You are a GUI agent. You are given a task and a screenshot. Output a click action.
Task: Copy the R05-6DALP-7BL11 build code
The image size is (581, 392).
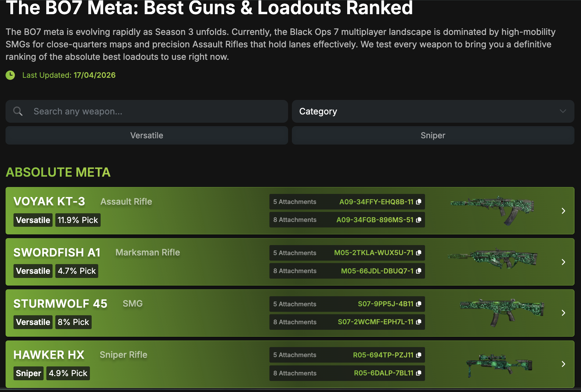pyautogui.click(x=418, y=373)
